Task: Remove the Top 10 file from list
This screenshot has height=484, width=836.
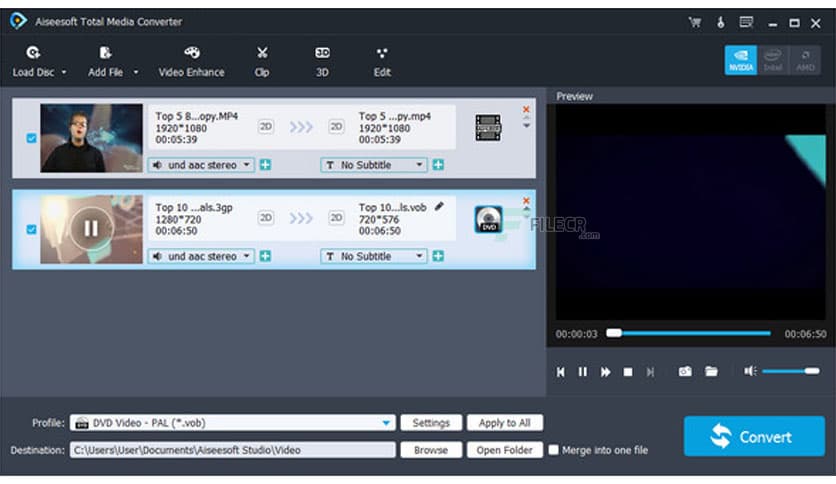Action: pos(526,200)
